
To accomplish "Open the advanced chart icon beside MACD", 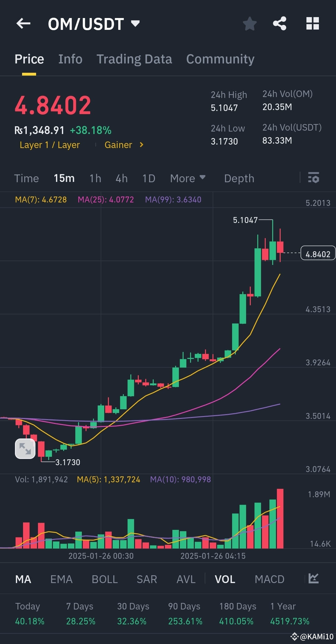I will (x=313, y=579).
